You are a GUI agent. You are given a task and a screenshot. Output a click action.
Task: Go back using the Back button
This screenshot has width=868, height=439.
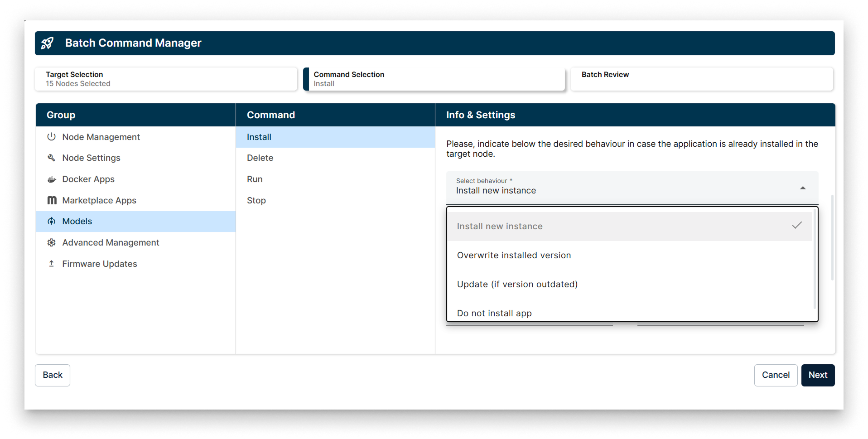tap(52, 375)
